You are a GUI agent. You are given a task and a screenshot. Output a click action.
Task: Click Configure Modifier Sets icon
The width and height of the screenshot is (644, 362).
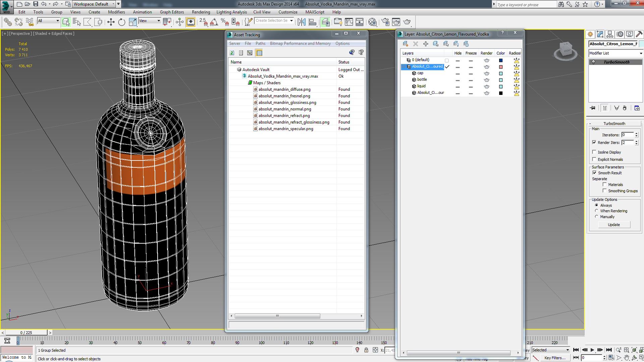point(637,108)
